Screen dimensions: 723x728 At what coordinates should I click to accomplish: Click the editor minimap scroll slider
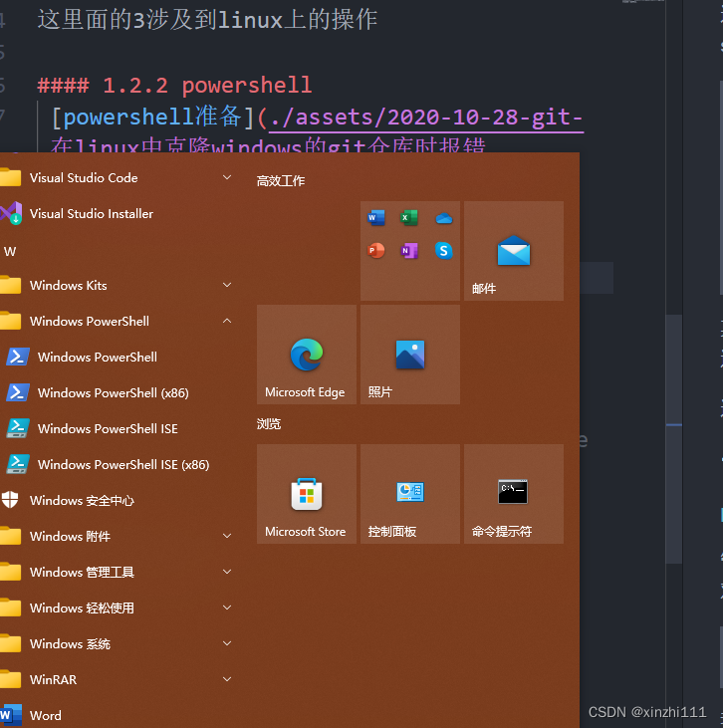click(x=673, y=439)
